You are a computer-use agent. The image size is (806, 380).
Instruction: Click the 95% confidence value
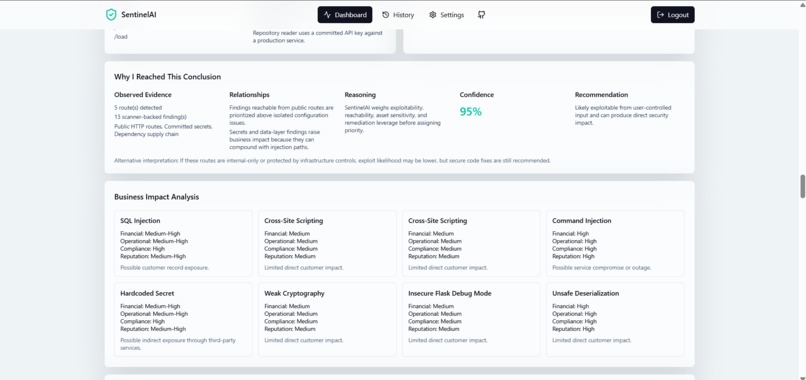(470, 112)
